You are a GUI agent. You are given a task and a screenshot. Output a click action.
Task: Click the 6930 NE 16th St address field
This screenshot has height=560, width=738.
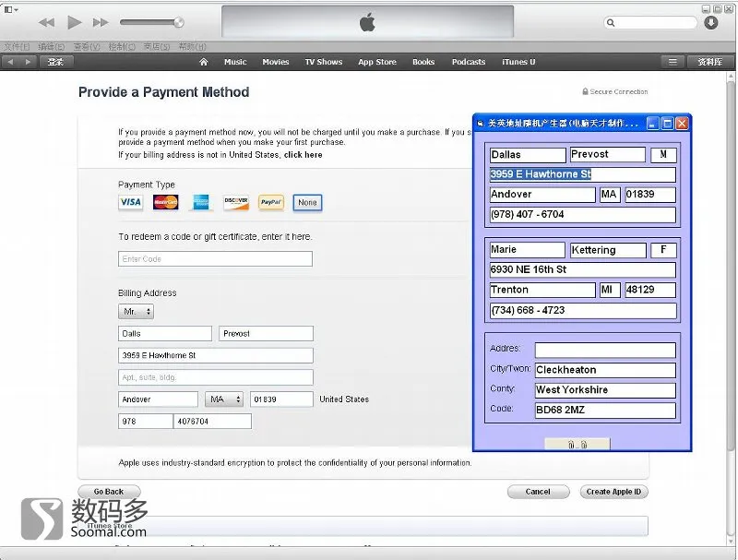[583, 269]
